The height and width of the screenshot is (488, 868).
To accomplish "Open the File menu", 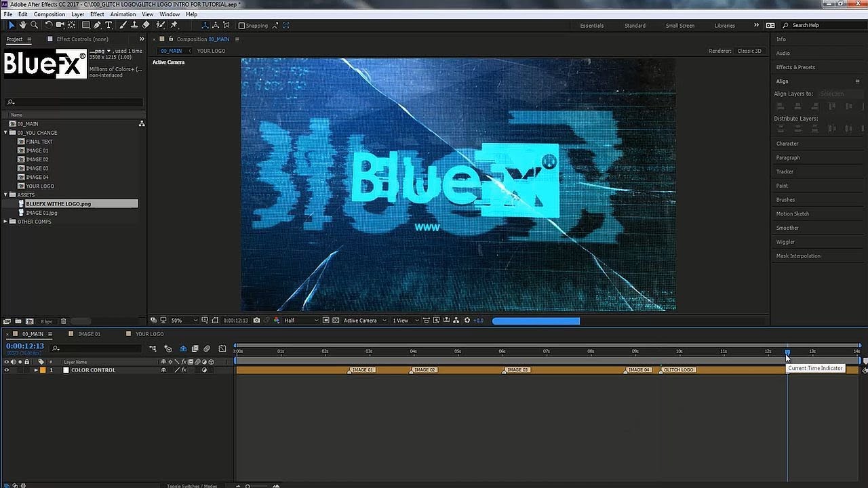I will [x=8, y=14].
